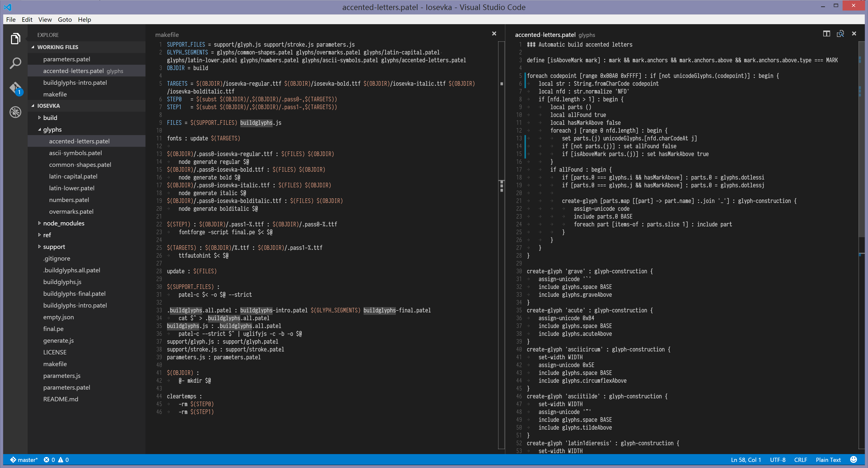Click the makefile tab title
Screen dimensions: 868x468
(167, 35)
